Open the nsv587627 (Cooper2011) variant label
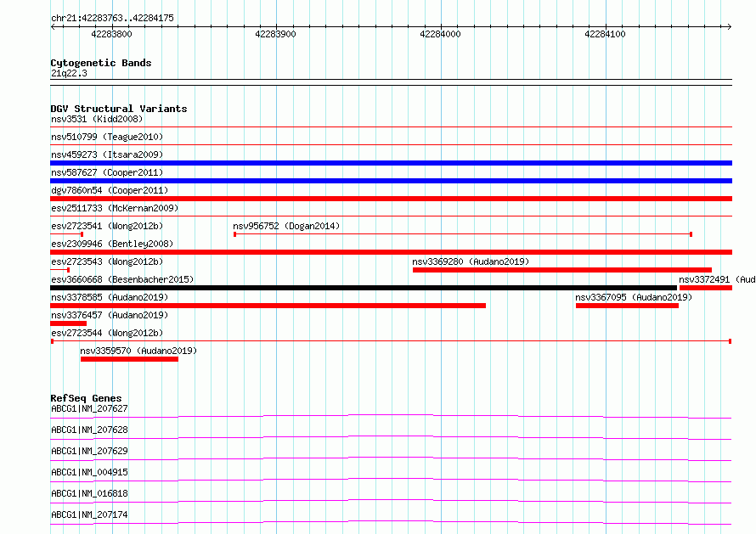 107,172
